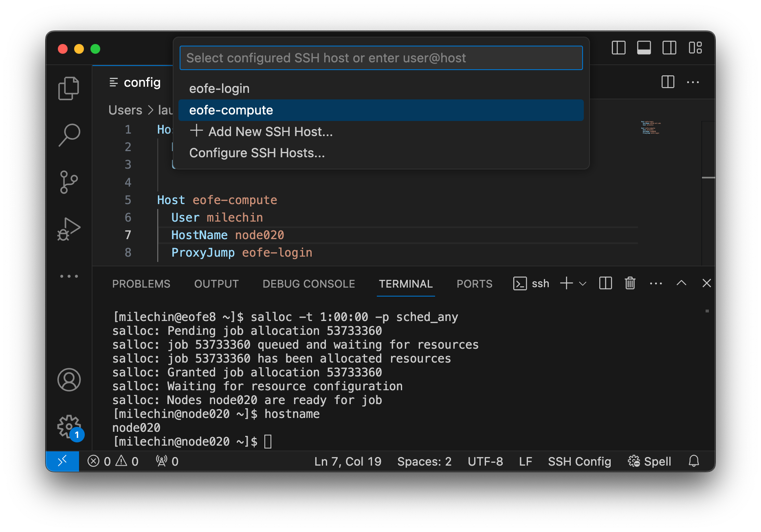Click the User milechin line
The width and height of the screenshot is (761, 532).
pos(217,218)
